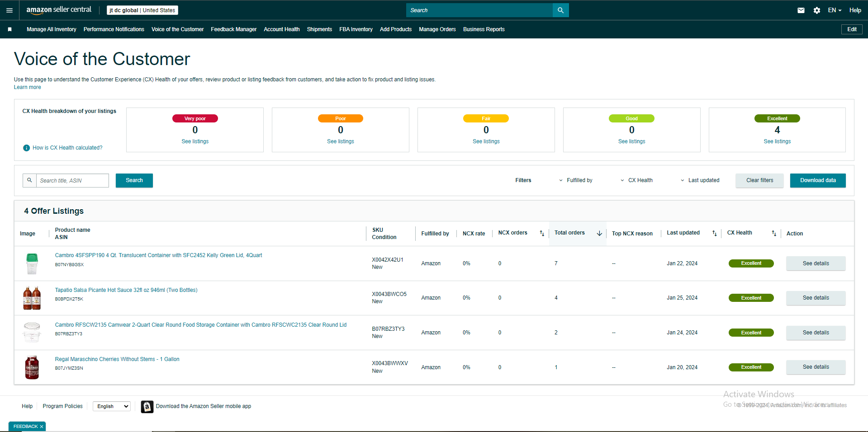Click the Amazon Seller Central logo
The width and height of the screenshot is (868, 432).
pos(59,10)
